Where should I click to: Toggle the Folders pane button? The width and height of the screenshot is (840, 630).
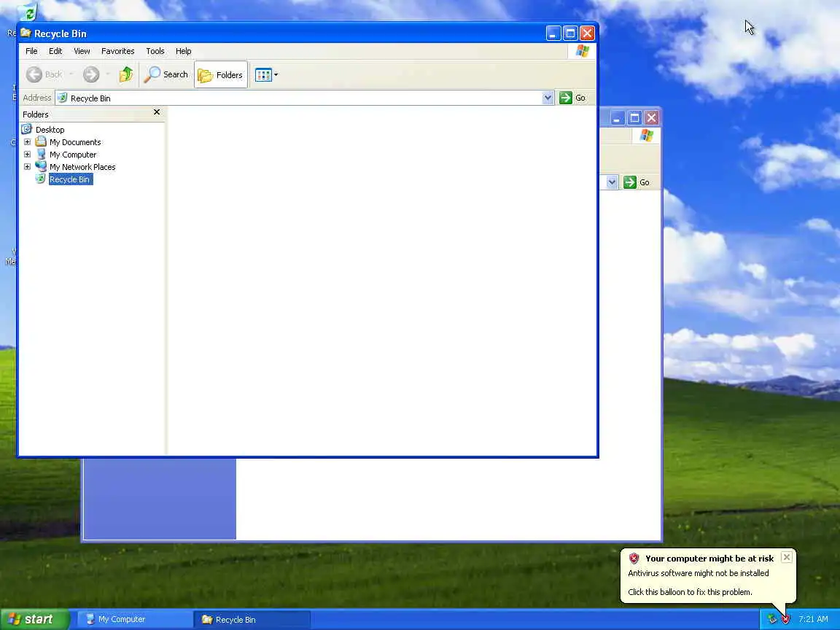click(221, 75)
